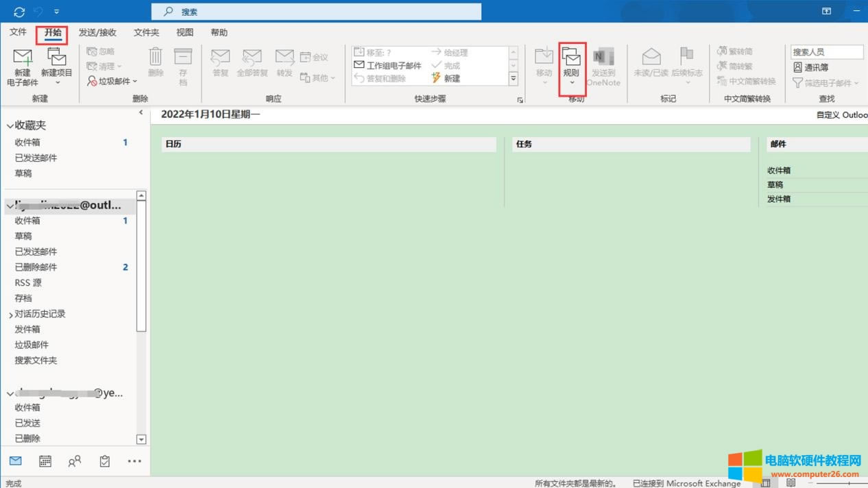Select the 工作组电子邮件 quick step
868x488 pixels.
(387, 65)
